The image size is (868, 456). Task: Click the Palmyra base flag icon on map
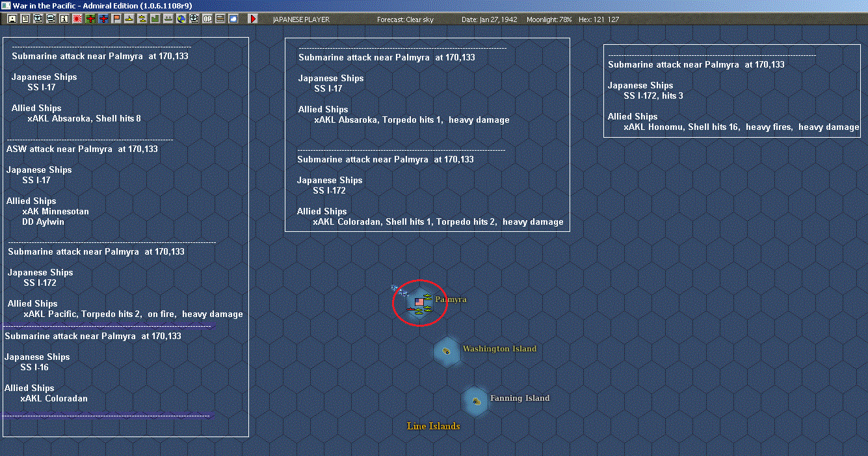coord(419,302)
